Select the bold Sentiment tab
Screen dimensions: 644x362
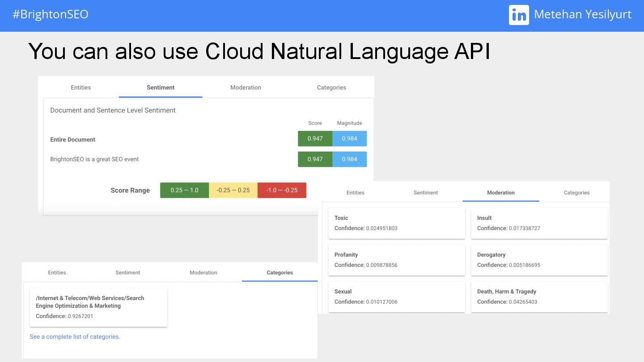coord(161,88)
